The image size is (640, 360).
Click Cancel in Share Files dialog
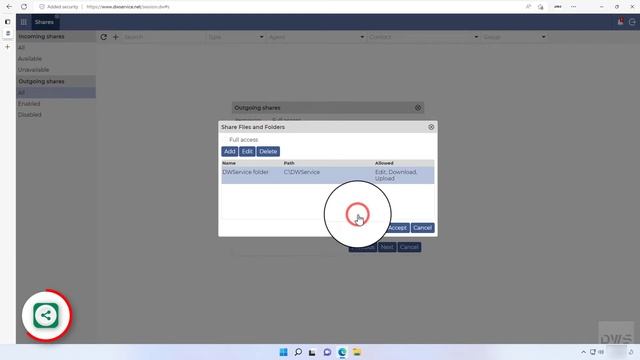pyautogui.click(x=422, y=228)
